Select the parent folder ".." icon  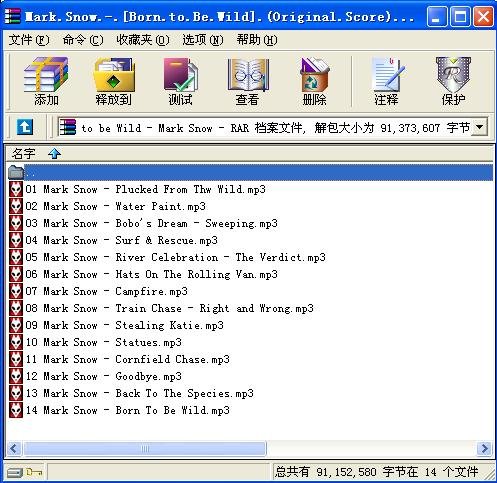click(x=16, y=172)
